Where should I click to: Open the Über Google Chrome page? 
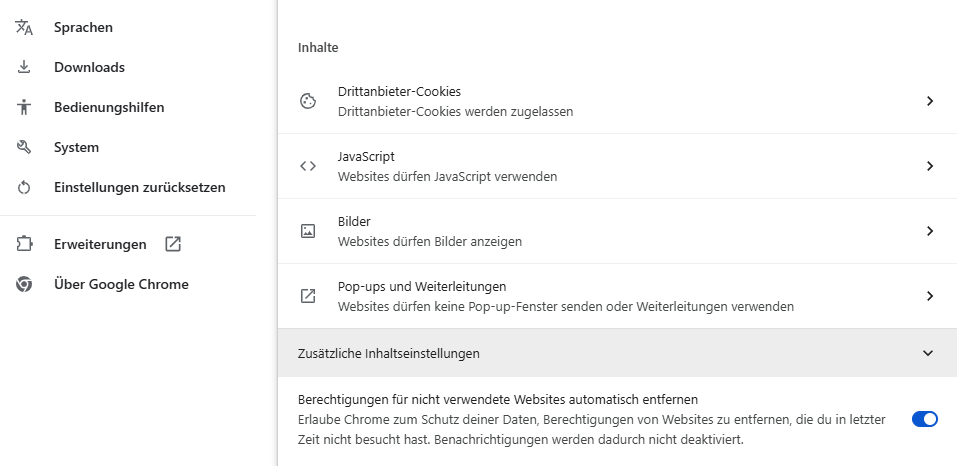click(121, 284)
